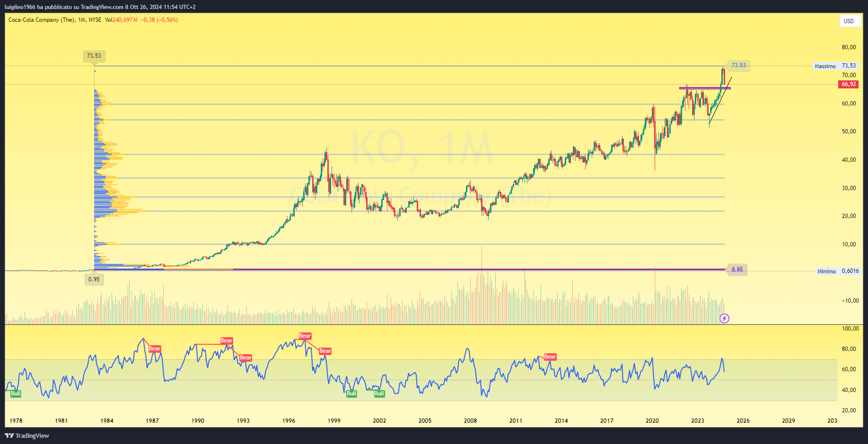Click the 2029 time axis label
Screen dimensions: 868x444
click(x=789, y=421)
